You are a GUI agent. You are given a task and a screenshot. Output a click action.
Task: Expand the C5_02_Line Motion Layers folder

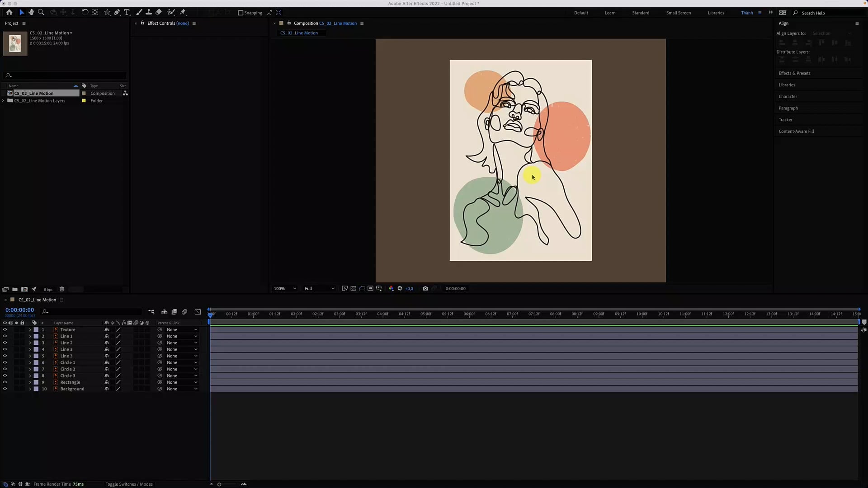(x=3, y=101)
